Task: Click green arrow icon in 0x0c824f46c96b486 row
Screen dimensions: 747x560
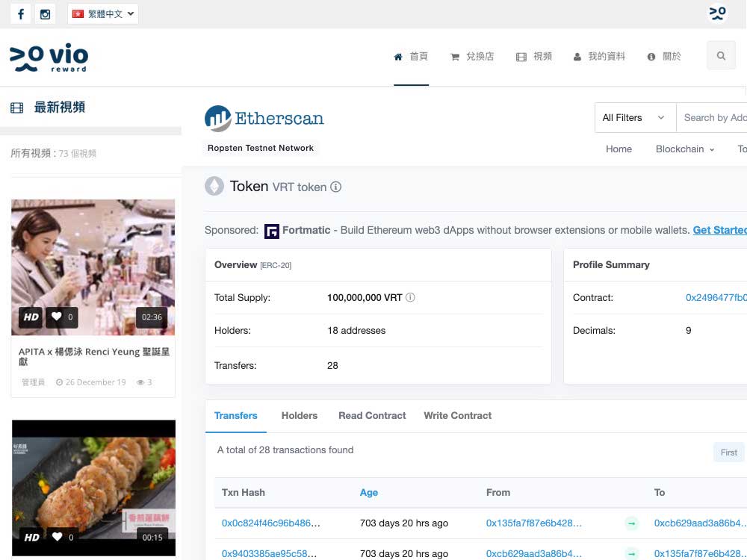Action: (632, 524)
